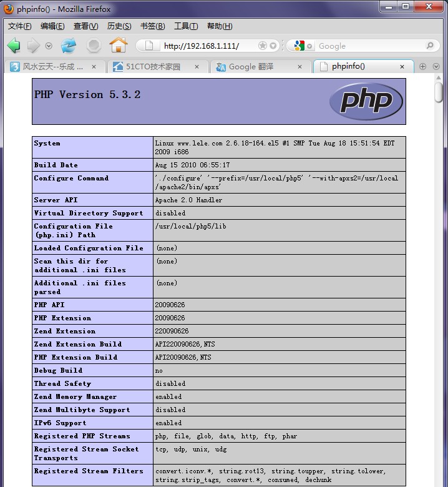Click the 'Virtual Directory Support' label
Screen dimensions: 448x487
coord(89,213)
